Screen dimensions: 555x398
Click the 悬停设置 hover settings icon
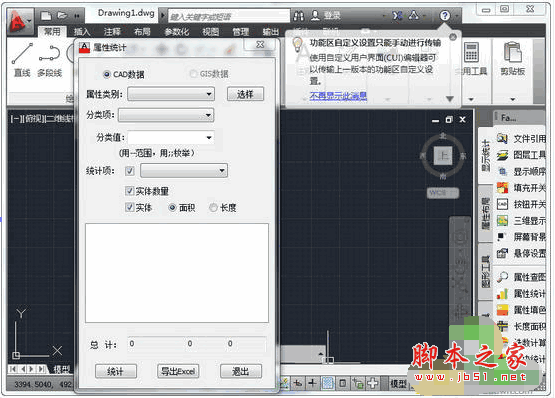(x=502, y=253)
